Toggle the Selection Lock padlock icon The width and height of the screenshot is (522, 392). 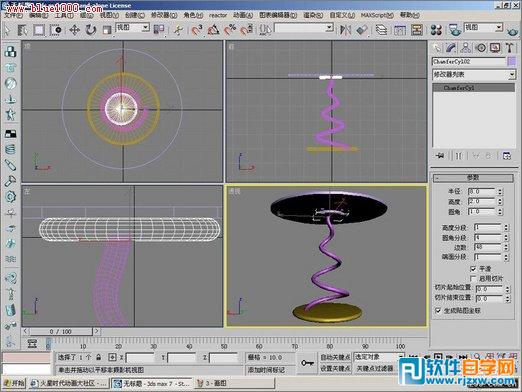98,357
